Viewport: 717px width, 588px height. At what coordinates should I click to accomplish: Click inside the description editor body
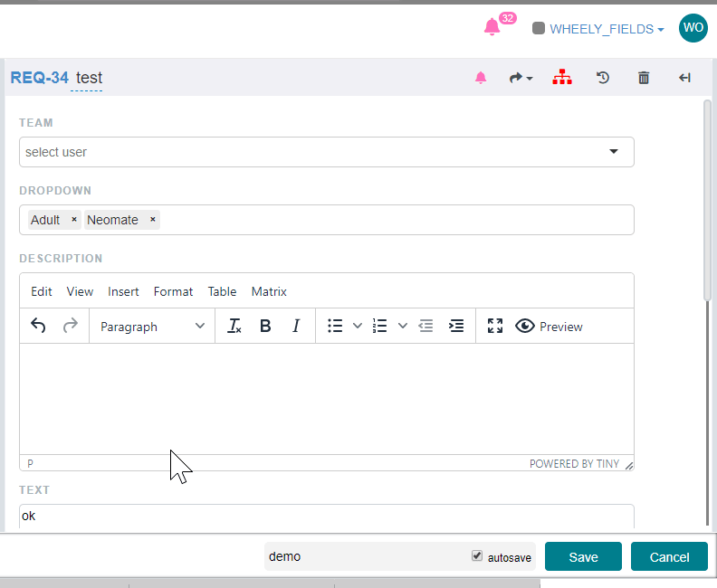(x=327, y=398)
